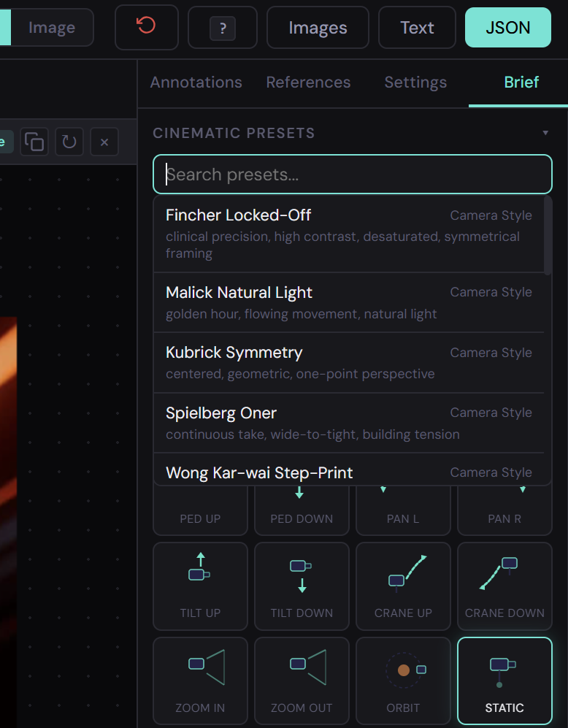Image resolution: width=568 pixels, height=728 pixels.
Task: Click the refresh rotate icon in the canvas toolbar
Action: 69,142
